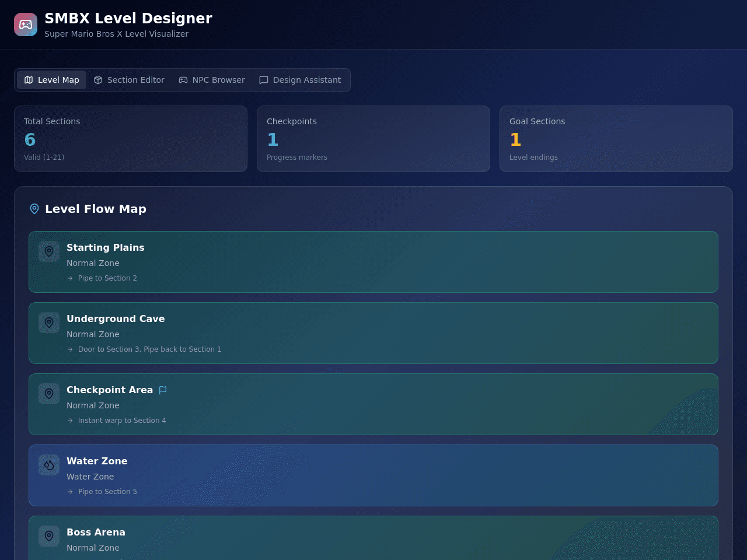Click the Boss Arena pin icon
Screen dimensions: 747x560
tap(49, 536)
